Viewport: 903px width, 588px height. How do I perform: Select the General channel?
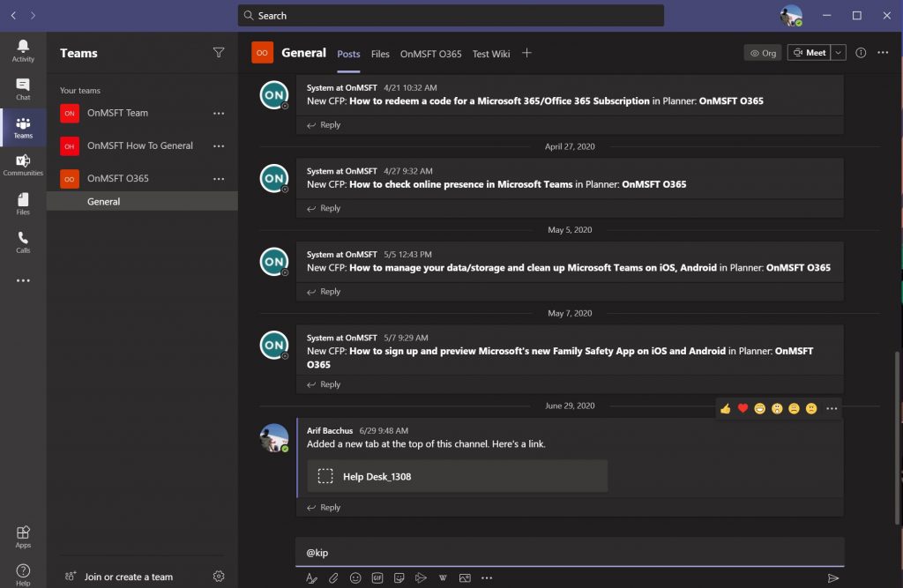tap(142, 201)
